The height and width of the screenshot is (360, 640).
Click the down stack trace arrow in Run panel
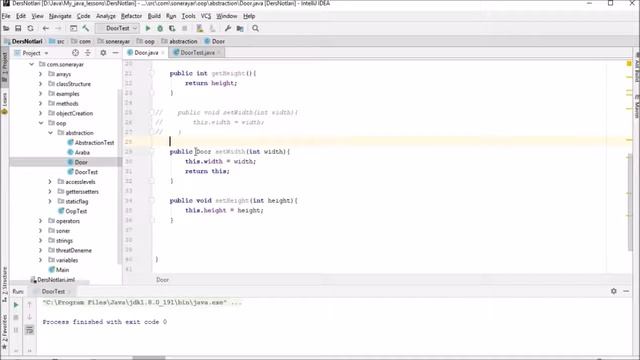tap(29, 317)
